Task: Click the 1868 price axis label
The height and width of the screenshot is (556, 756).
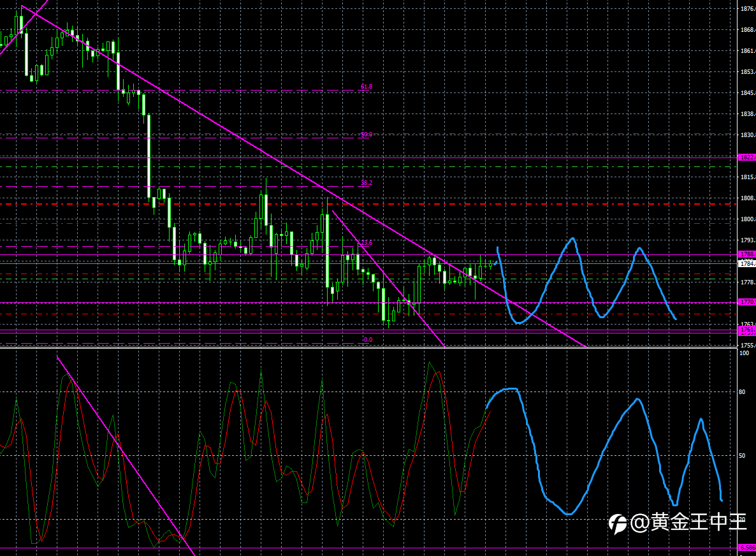Action: click(x=748, y=30)
